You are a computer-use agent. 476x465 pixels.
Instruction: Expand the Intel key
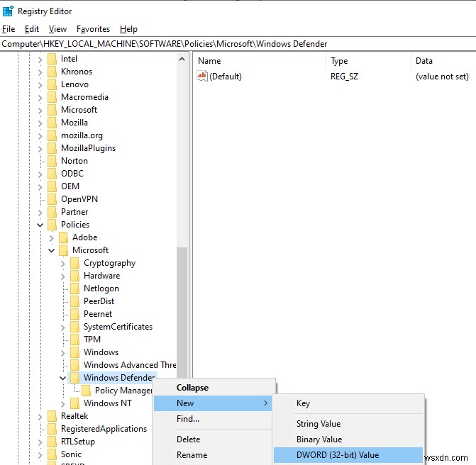[40, 60]
